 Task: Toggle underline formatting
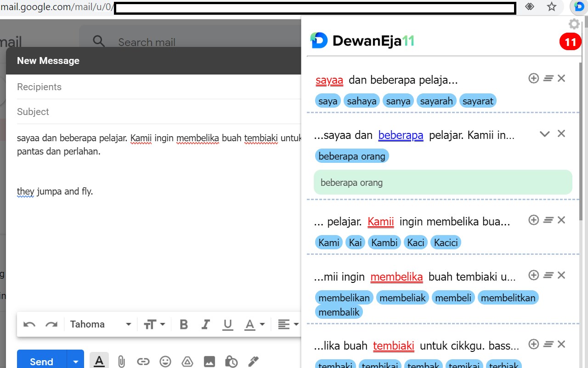click(227, 324)
